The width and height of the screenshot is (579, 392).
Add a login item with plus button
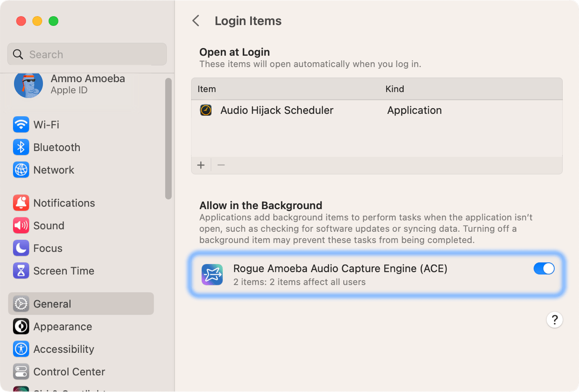[x=201, y=165]
